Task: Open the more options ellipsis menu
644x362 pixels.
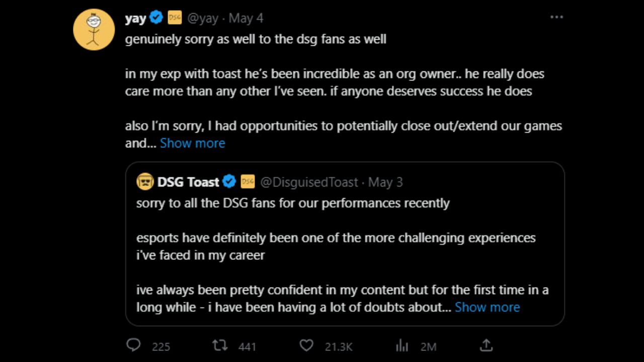Action: click(x=556, y=17)
